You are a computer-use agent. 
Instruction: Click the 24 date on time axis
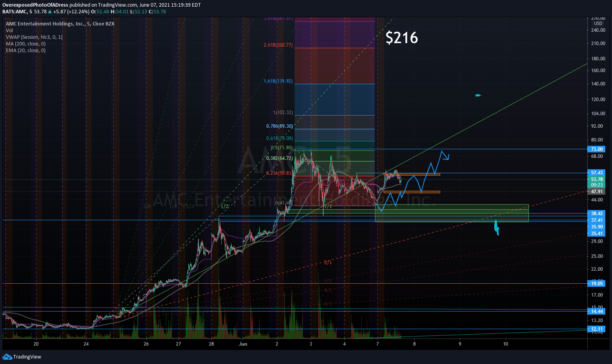86,344
